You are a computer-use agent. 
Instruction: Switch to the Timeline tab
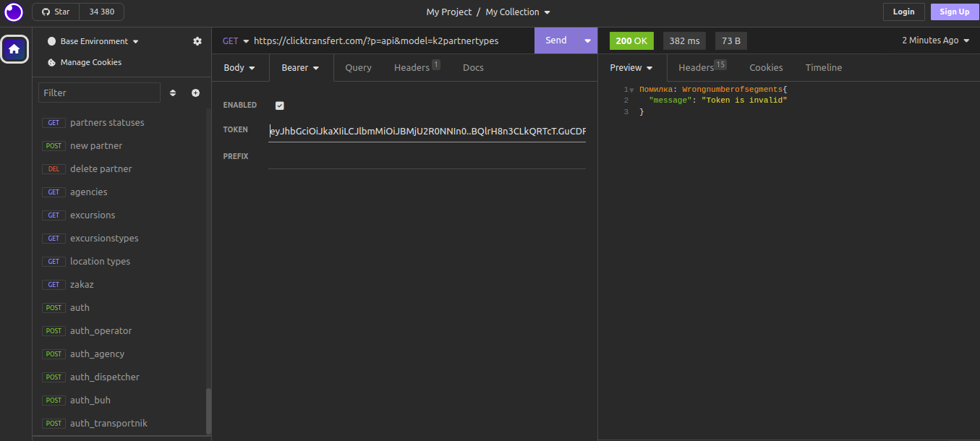pos(823,67)
